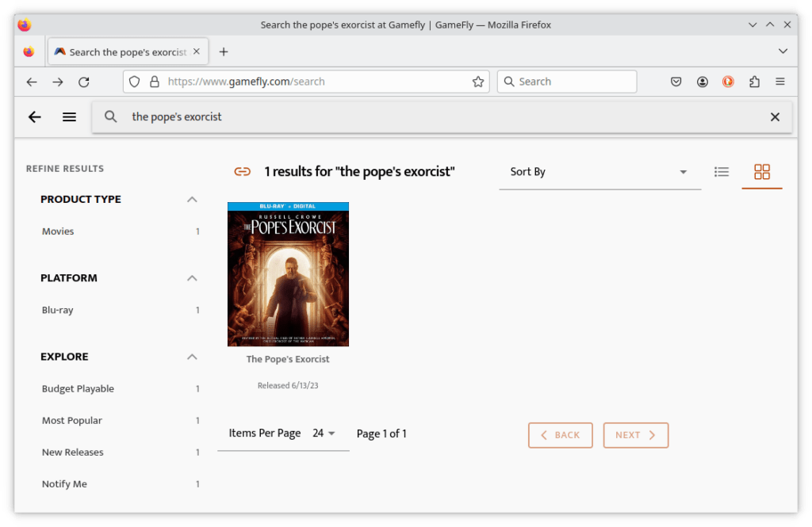Filter by Most Popular
The width and height of the screenshot is (812, 527).
click(72, 420)
